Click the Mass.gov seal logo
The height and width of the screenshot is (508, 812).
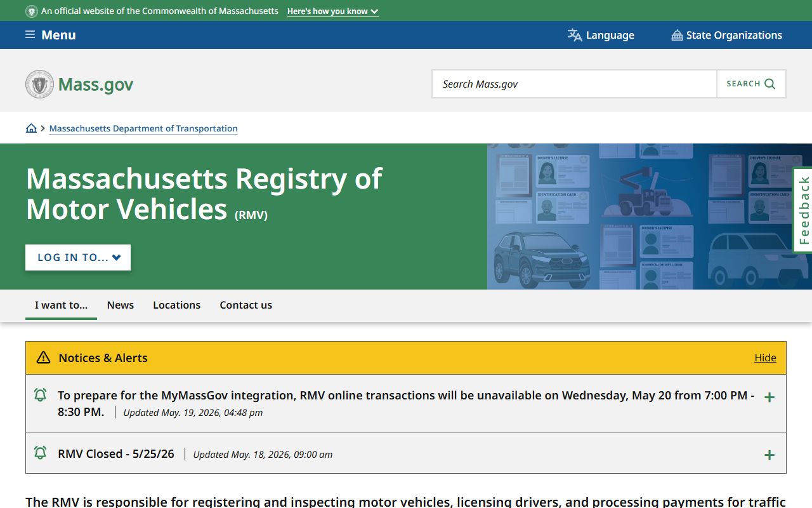tap(39, 84)
